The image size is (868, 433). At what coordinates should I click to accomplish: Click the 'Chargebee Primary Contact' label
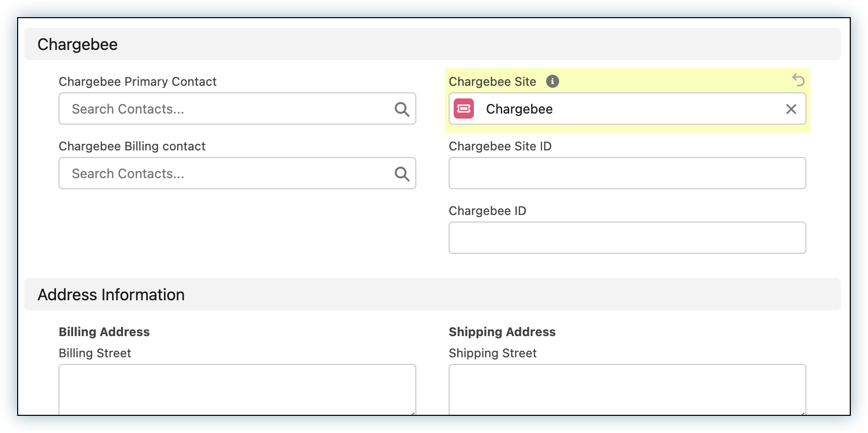[x=138, y=82]
